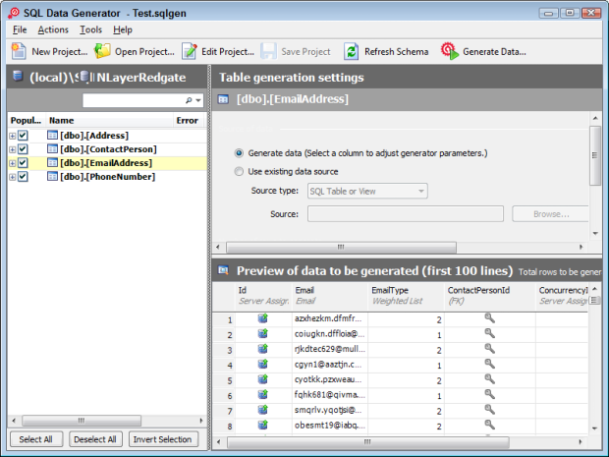609x457 pixels.
Task: Click server-assigned Id icon in row 3
Action: [263, 349]
